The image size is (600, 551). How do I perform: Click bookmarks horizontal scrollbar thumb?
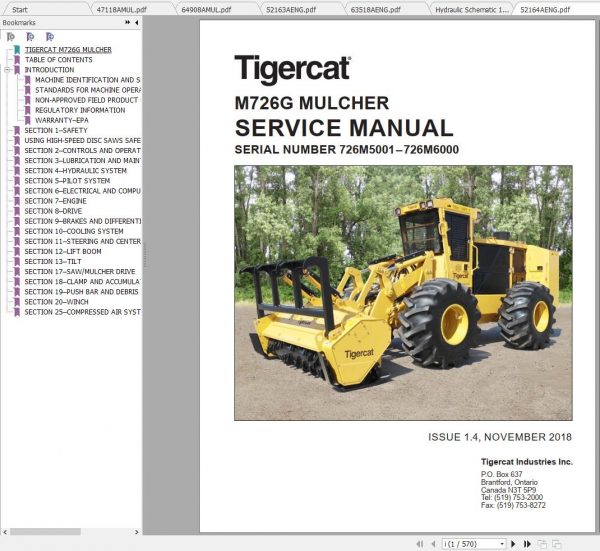pos(46,532)
